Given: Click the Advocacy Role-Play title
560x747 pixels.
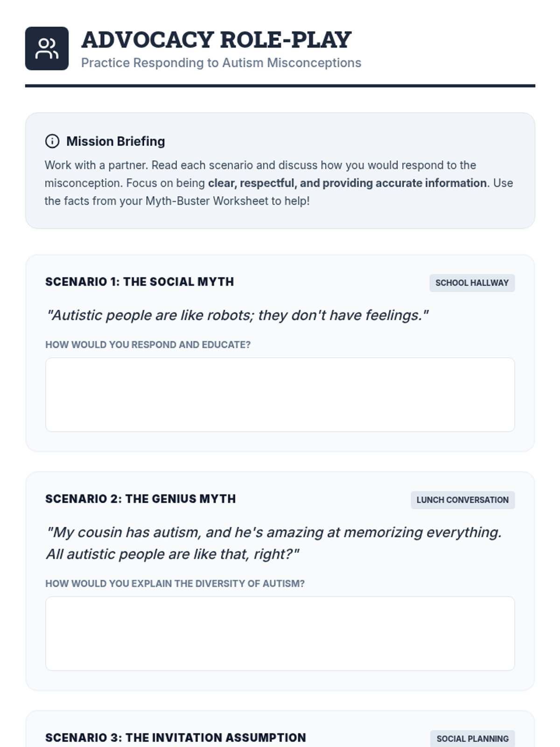Looking at the screenshot, I should (216, 40).
